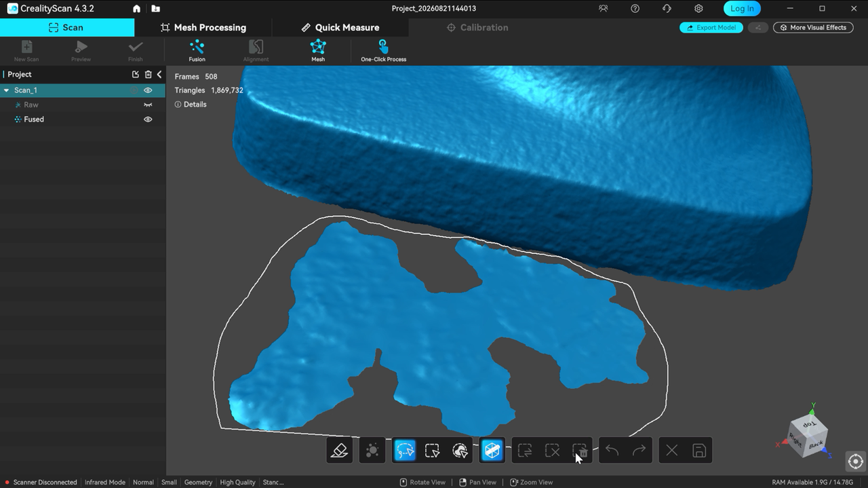This screenshot has width=868, height=488.
Task: Click the Alignment tool
Action: (256, 51)
